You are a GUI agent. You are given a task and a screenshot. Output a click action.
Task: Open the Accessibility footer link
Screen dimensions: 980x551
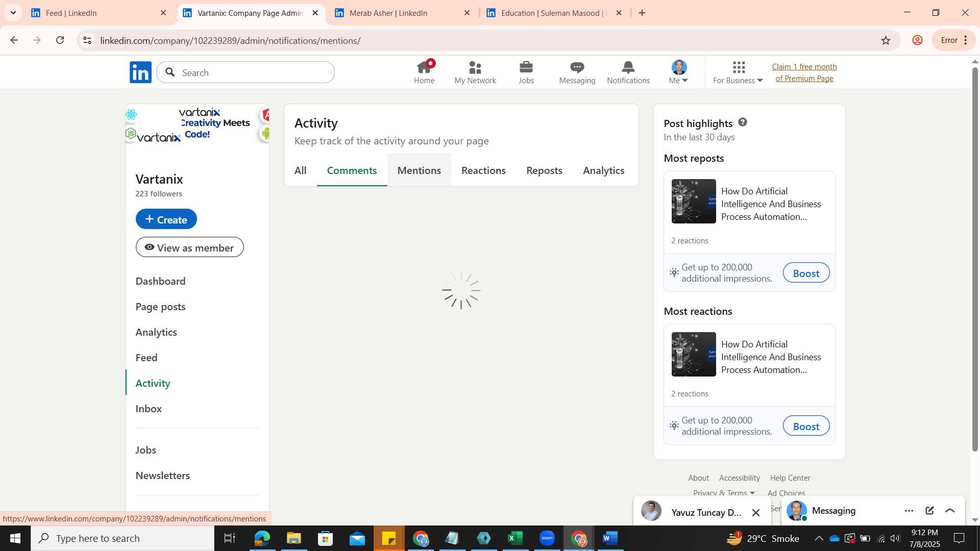(740, 478)
